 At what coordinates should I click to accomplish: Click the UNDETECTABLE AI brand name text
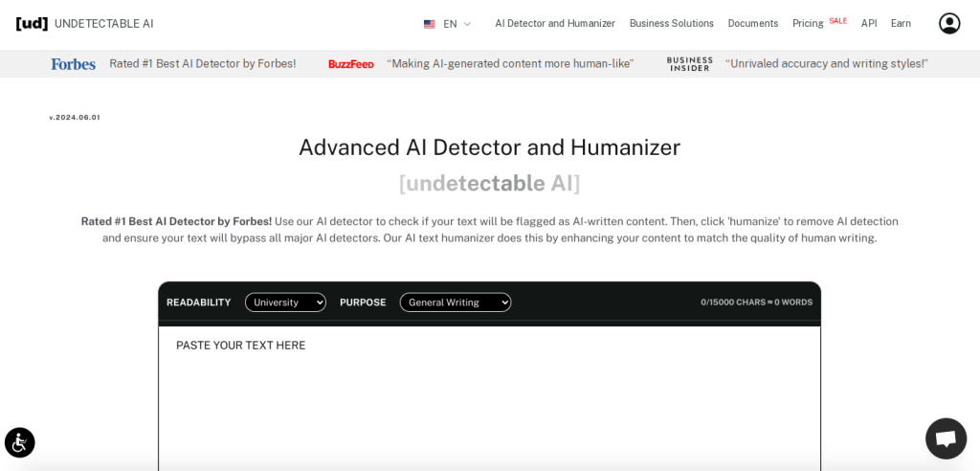[x=103, y=24]
